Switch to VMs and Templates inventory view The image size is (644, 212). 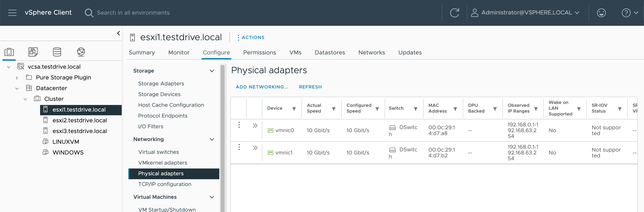(33, 52)
